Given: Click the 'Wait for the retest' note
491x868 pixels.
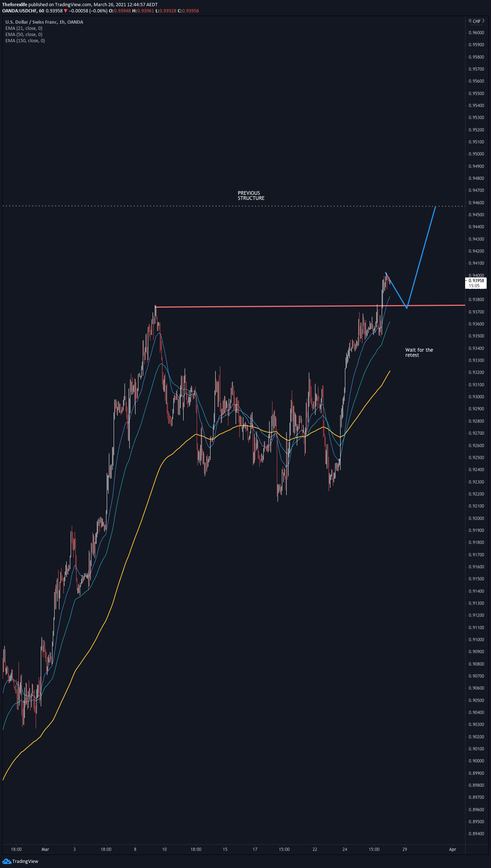Looking at the screenshot, I should 419,352.
